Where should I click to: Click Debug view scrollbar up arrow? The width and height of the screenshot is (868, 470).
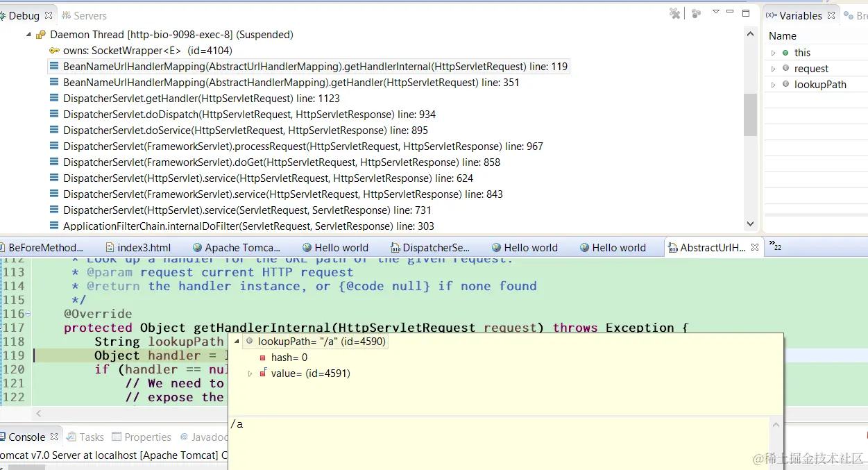pyautogui.click(x=750, y=33)
